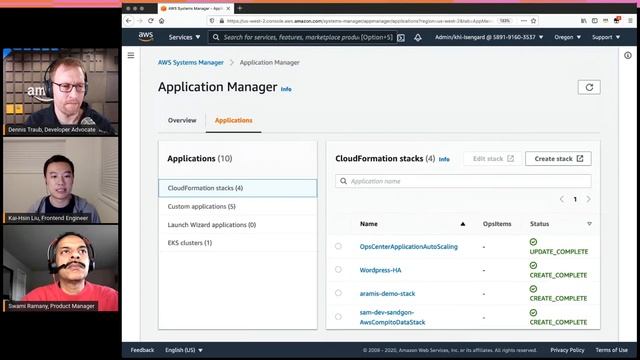Sort by the Name column arrow

(462, 224)
